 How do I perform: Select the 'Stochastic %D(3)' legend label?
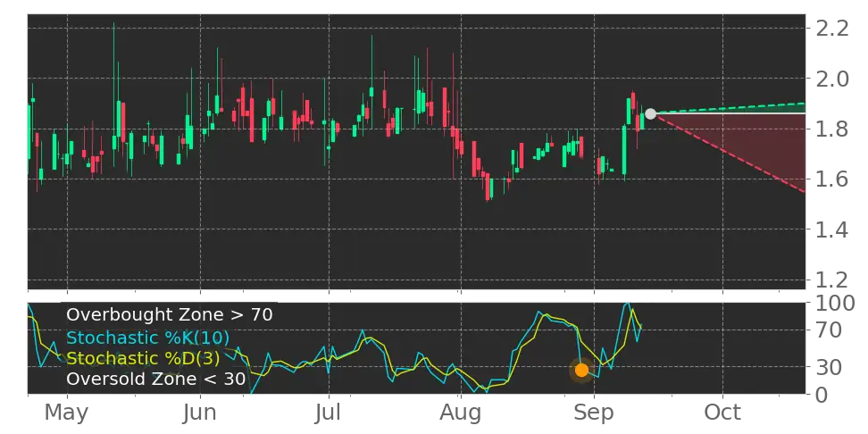click(144, 358)
